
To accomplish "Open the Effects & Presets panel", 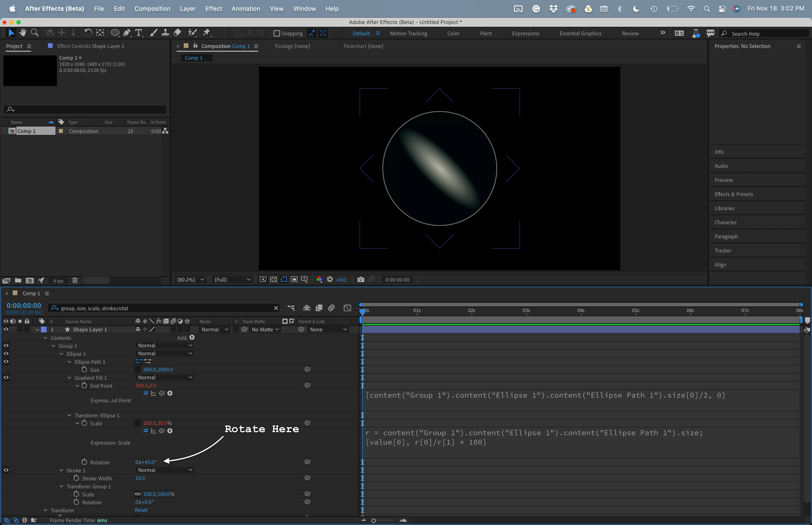I will [733, 194].
